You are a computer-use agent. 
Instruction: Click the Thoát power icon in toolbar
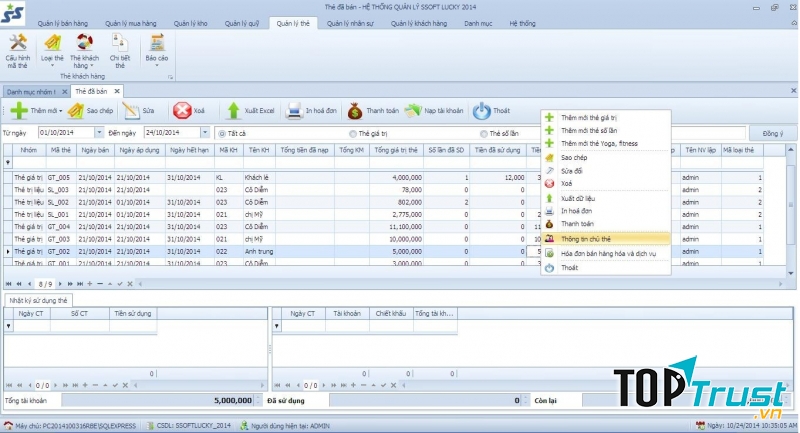click(481, 111)
